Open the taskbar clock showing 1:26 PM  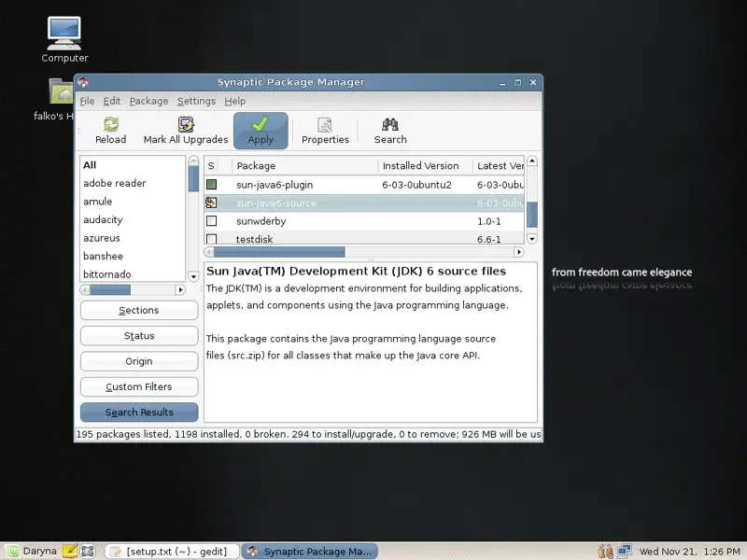(x=689, y=552)
